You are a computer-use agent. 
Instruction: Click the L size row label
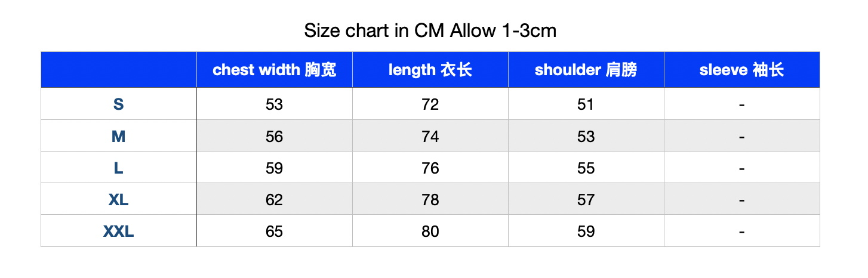[119, 168]
